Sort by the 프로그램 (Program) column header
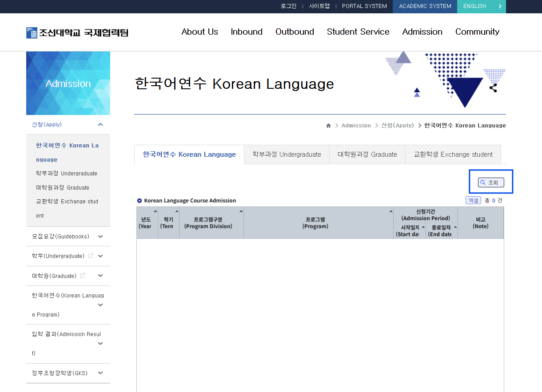 tap(318, 223)
